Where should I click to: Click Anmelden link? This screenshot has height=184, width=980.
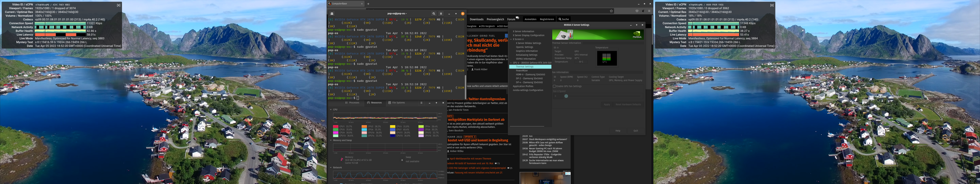(x=530, y=19)
